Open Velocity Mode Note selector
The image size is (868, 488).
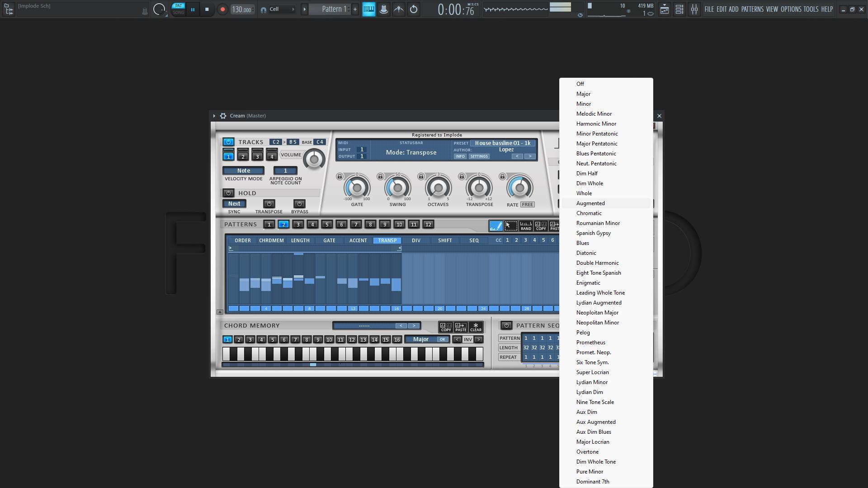click(243, 171)
